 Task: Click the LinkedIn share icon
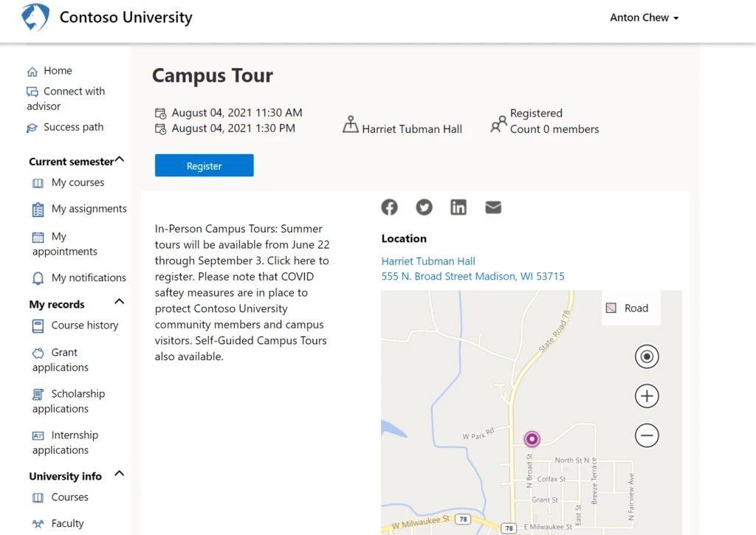(x=458, y=207)
